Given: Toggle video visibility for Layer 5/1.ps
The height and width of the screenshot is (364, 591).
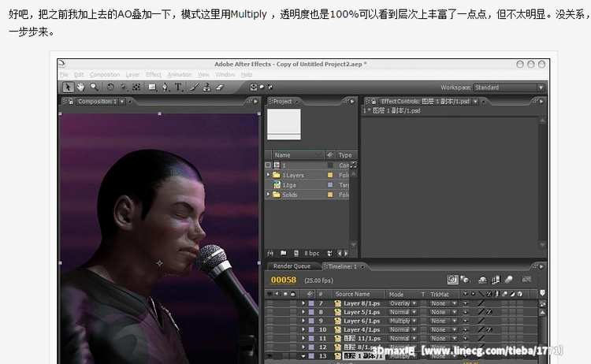Looking at the screenshot, I should point(269,312).
